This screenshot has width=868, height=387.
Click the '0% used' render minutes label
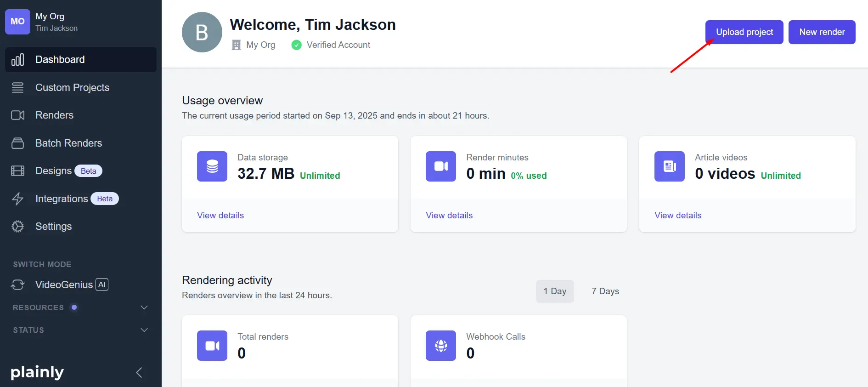point(529,176)
